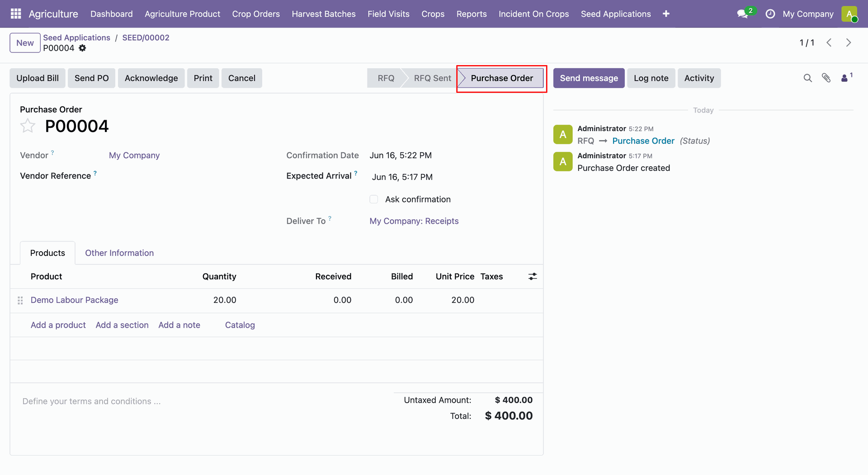This screenshot has height=475, width=868.
Task: Grab the drag handle for Demo Labour Package
Action: [x=20, y=301]
